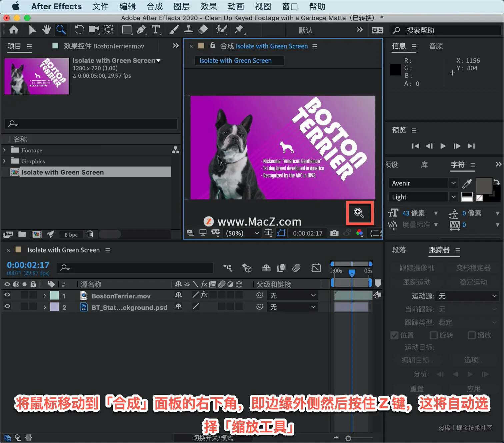
Task: Select the Hand tool
Action: tap(46, 30)
